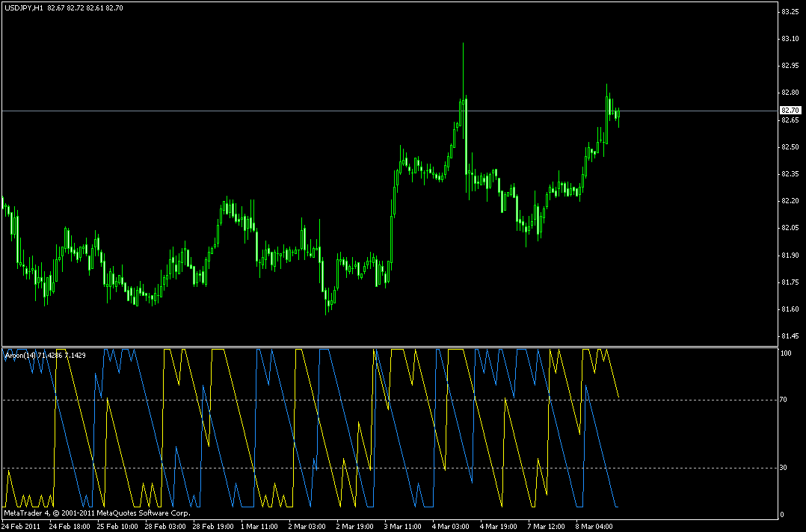Click the current price tag 82.70
Image resolution: width=806 pixels, height=532 pixels.
click(790, 111)
